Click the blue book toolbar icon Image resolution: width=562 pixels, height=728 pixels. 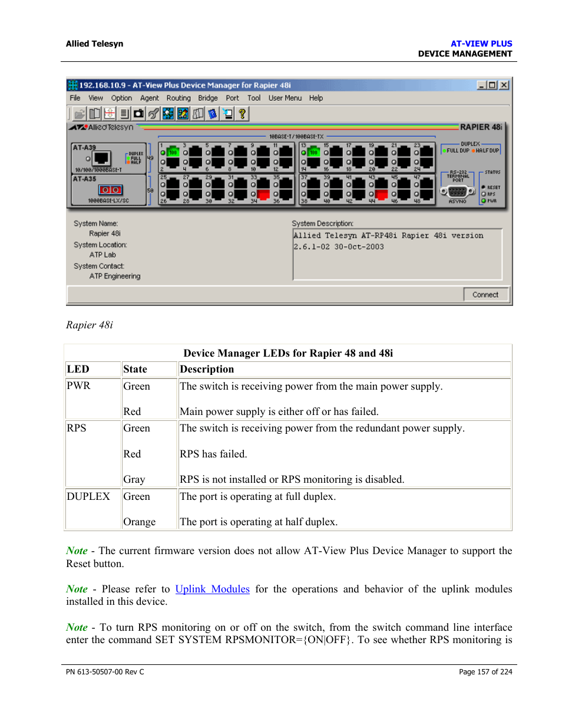pyautogui.click(x=212, y=114)
